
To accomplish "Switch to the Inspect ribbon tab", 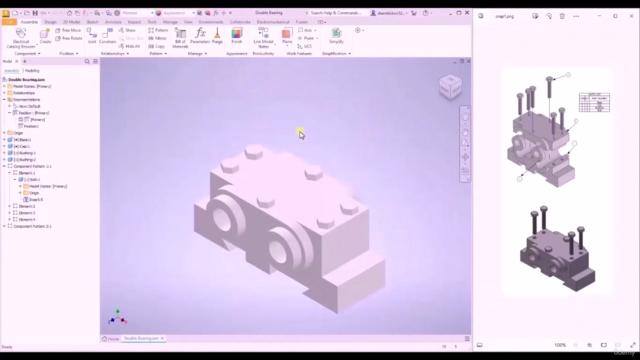I will [x=134, y=22].
